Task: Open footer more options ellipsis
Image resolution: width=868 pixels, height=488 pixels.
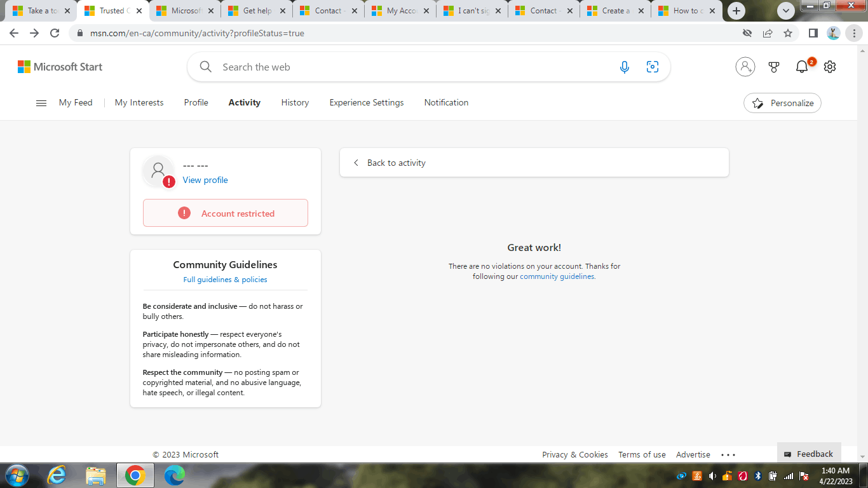Action: [728, 455]
